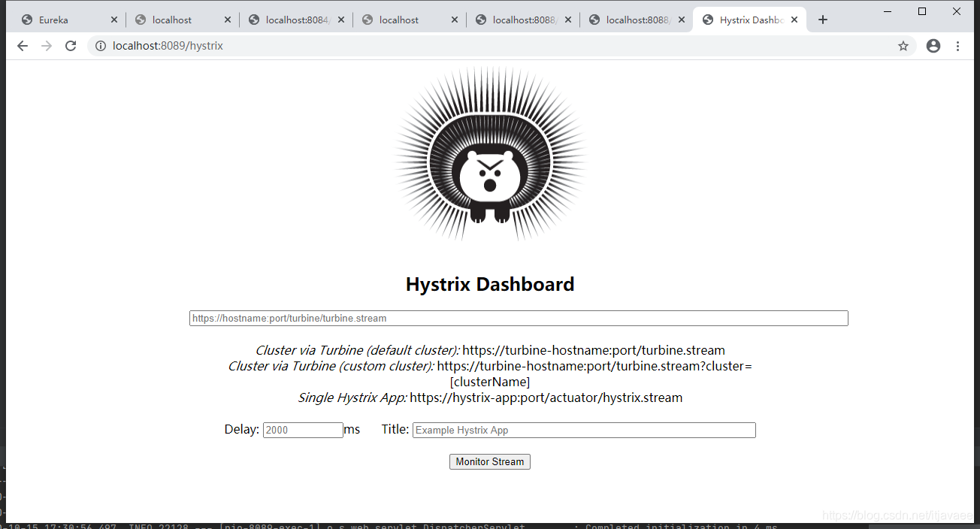This screenshot has height=529, width=980.
Task: Click "Cluster via Turbine (default cluster):" text
Action: coord(358,350)
